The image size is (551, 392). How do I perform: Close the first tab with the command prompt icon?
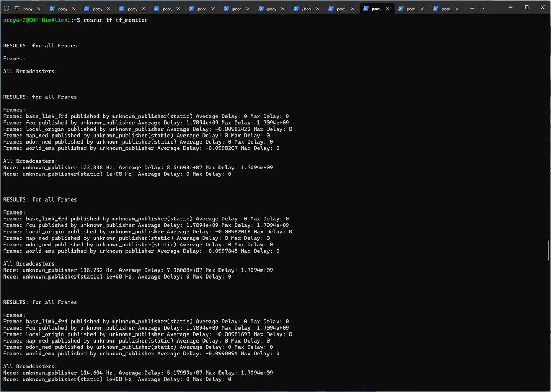pyautogui.click(x=39, y=9)
